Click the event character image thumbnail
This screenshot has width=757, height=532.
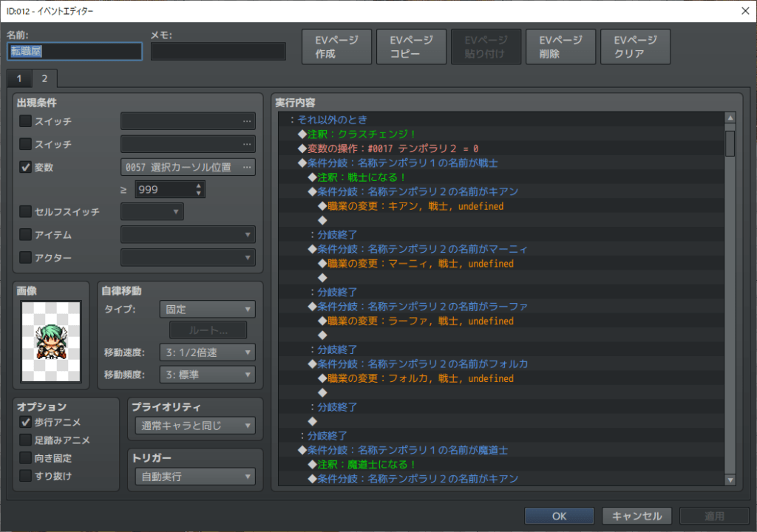(51, 341)
